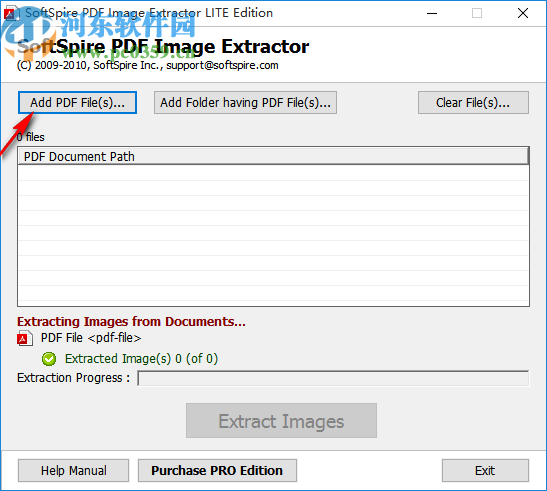The height and width of the screenshot is (491, 547).
Task: Click the support@softspire.com copyright line
Action: click(148, 65)
